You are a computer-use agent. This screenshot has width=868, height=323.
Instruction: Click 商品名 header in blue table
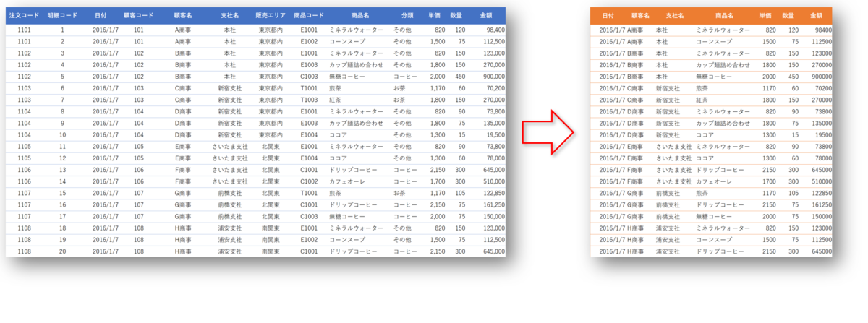pyautogui.click(x=359, y=15)
